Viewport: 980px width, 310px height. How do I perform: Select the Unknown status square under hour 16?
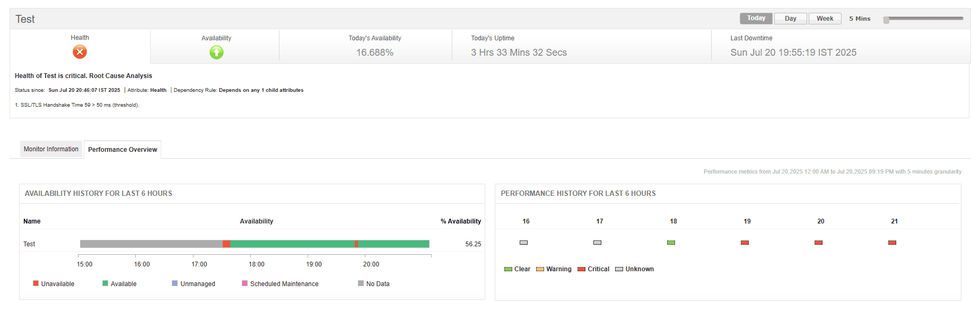point(523,242)
